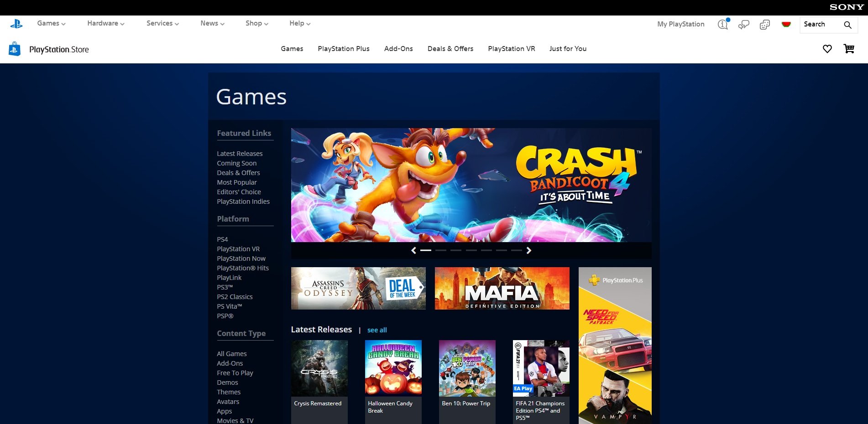This screenshot has height=424, width=868.
Task: Click the search magnifier icon
Action: tap(847, 25)
